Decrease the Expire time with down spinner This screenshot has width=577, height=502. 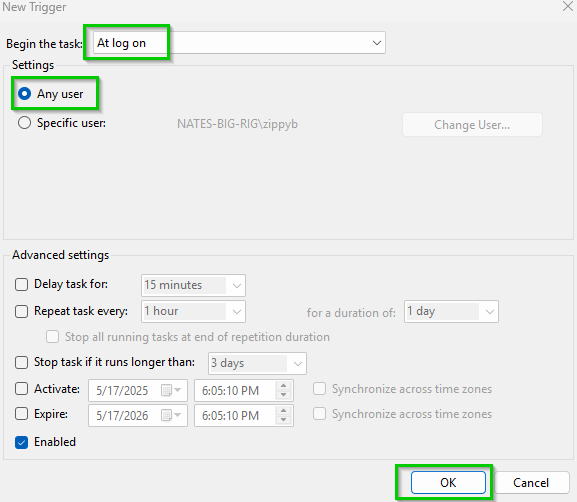pyautogui.click(x=283, y=420)
